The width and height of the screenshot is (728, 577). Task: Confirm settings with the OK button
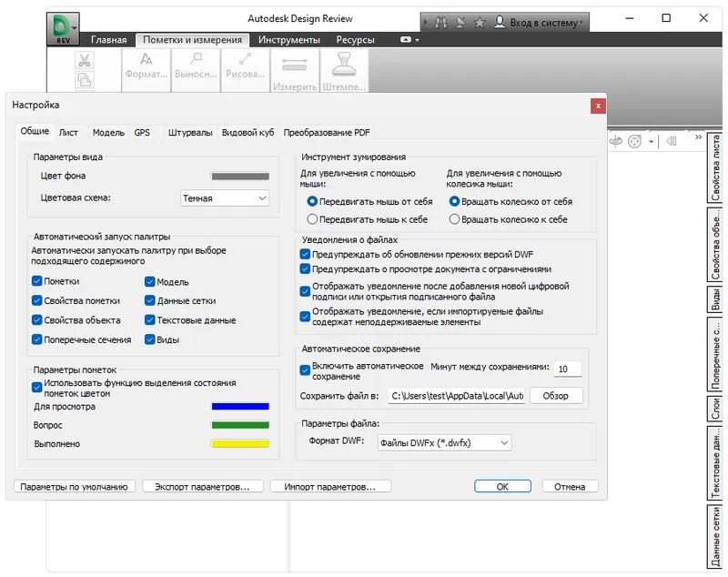[x=502, y=487]
